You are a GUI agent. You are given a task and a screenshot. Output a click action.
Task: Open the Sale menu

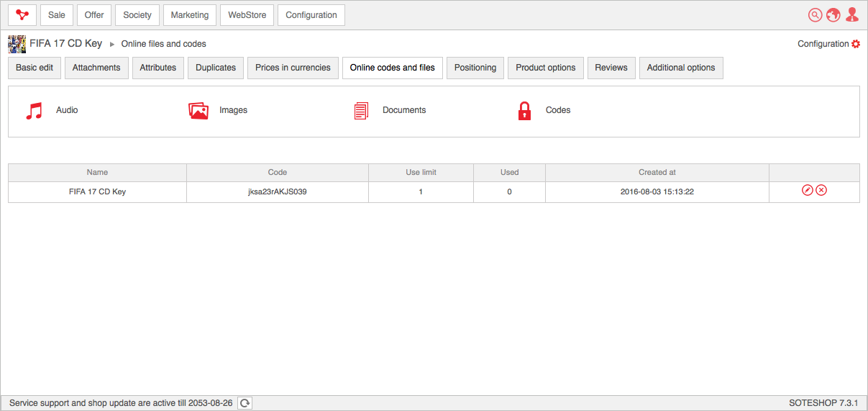(x=57, y=15)
